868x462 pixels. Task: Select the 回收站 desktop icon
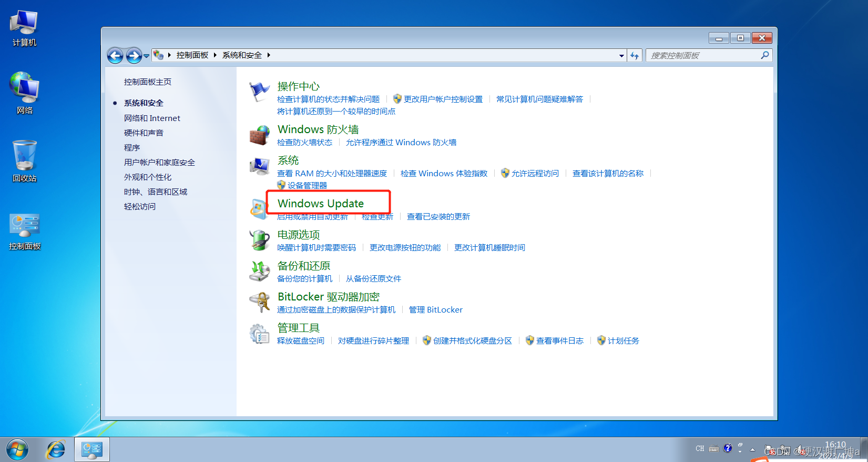pyautogui.click(x=24, y=161)
